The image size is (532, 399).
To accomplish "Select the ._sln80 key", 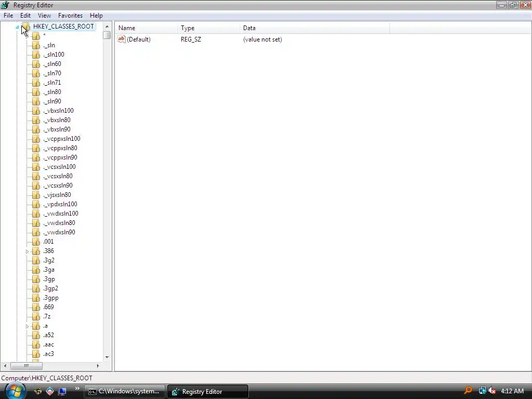I will coord(52,92).
